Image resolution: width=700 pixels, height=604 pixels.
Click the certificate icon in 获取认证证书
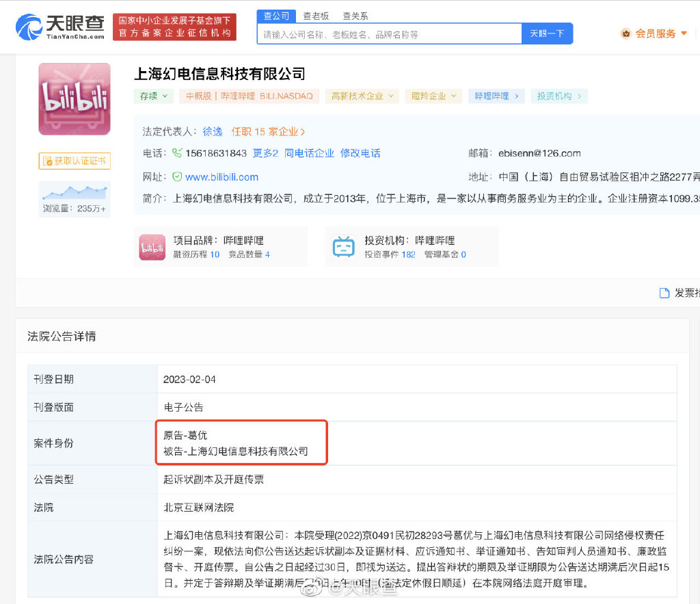(47, 161)
